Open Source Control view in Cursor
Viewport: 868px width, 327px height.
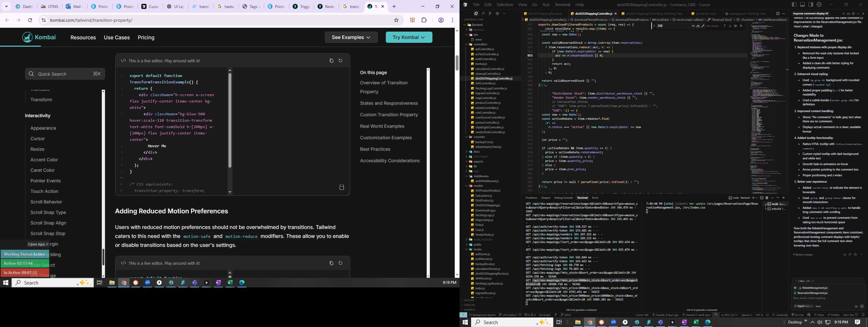coord(490,13)
